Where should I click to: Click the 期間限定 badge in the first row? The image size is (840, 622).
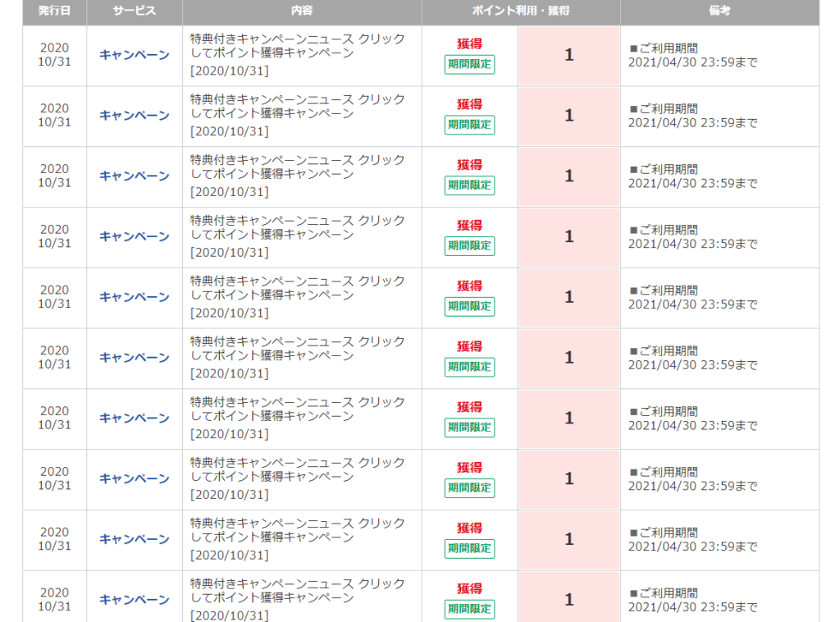coord(469,64)
